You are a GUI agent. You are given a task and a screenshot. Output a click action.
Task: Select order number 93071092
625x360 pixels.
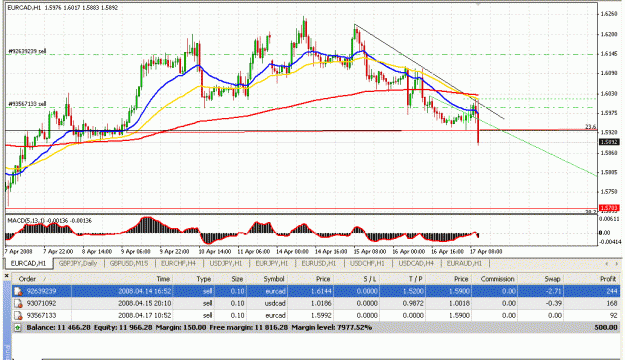(x=41, y=303)
